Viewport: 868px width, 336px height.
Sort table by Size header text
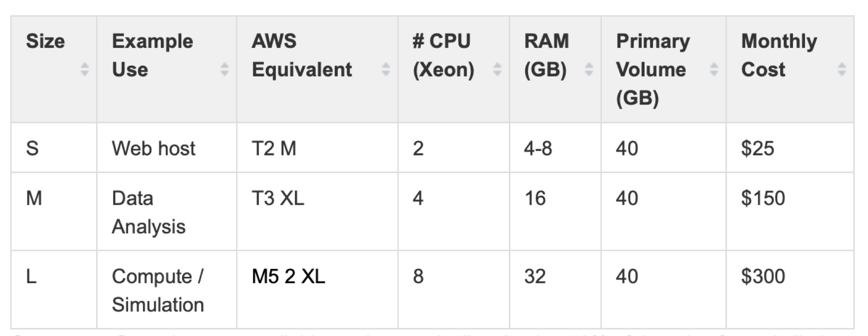tap(45, 41)
